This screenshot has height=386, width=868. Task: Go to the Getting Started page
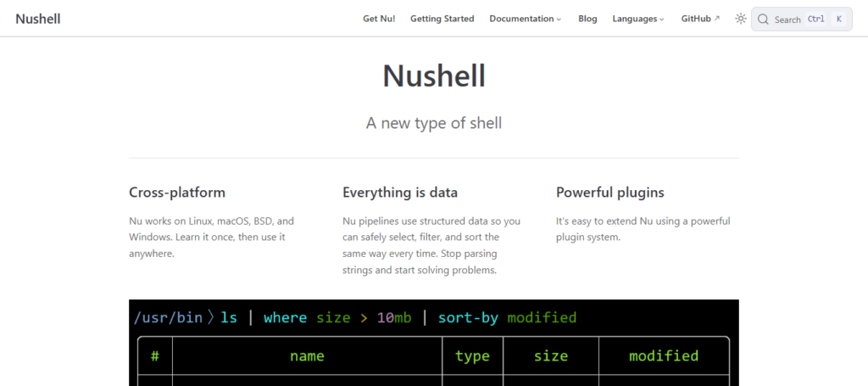pos(442,19)
